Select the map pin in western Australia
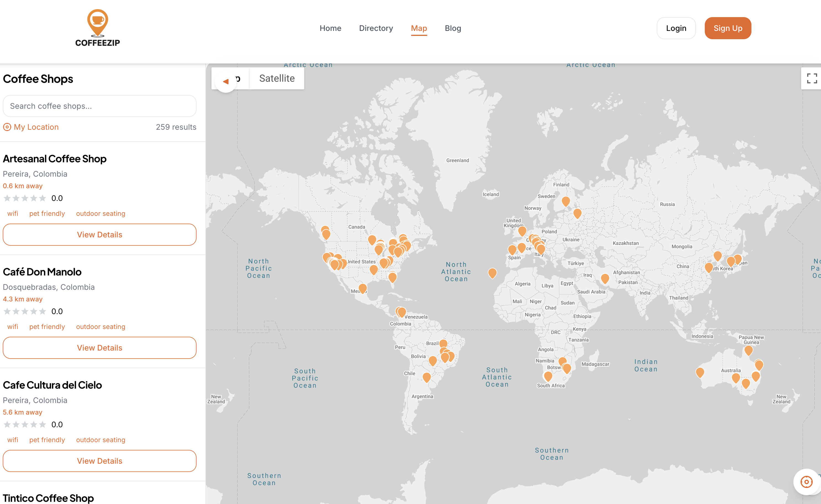Viewport: 821px width, 504px height. point(700,372)
